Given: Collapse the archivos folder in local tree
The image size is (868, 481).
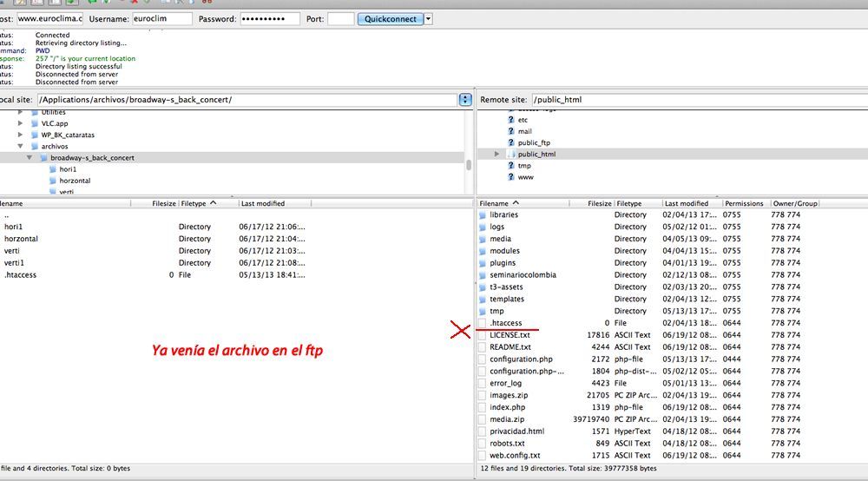Looking at the screenshot, I should pos(21,146).
